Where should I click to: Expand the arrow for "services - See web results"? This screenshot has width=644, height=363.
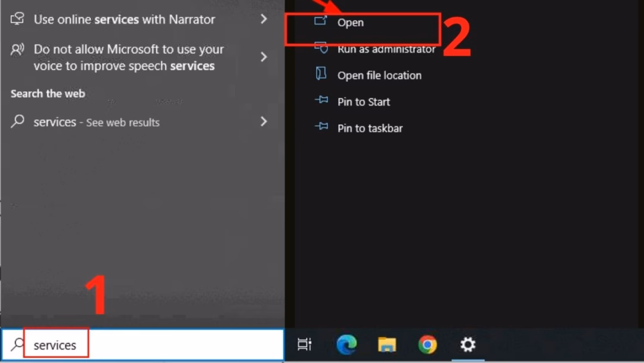coord(264,122)
